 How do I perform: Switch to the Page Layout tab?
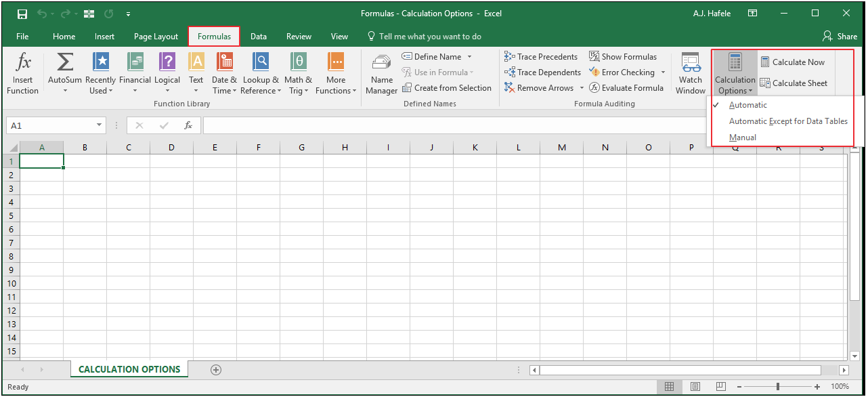click(156, 37)
